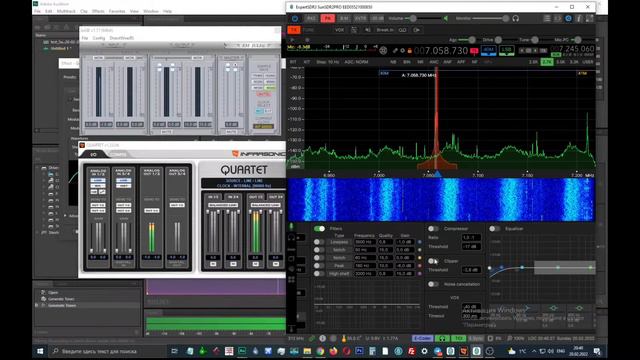Click the fullscreen icon at ExpertSDR top right
Viewport: 640px width, 360px height.
(x=589, y=18)
